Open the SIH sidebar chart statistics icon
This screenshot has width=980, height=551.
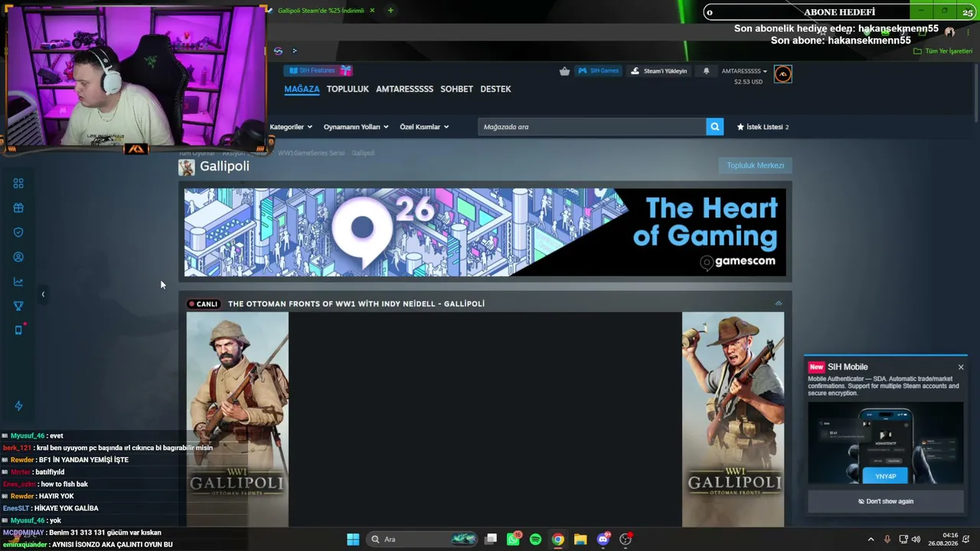(x=18, y=282)
